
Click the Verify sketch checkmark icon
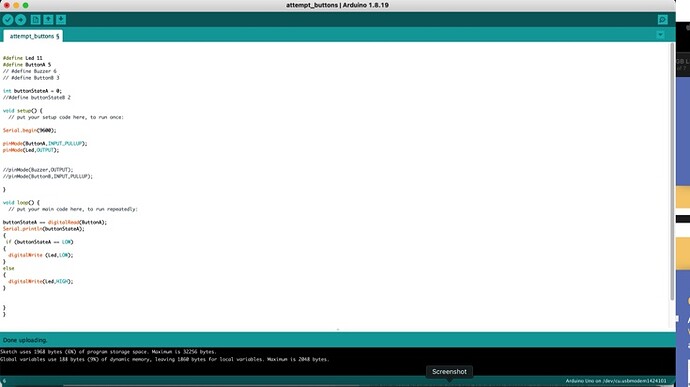pos(7,20)
